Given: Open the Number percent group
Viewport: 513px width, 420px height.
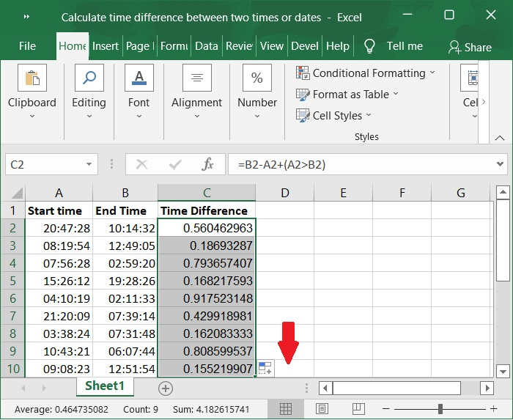Looking at the screenshot, I should pyautogui.click(x=257, y=78).
